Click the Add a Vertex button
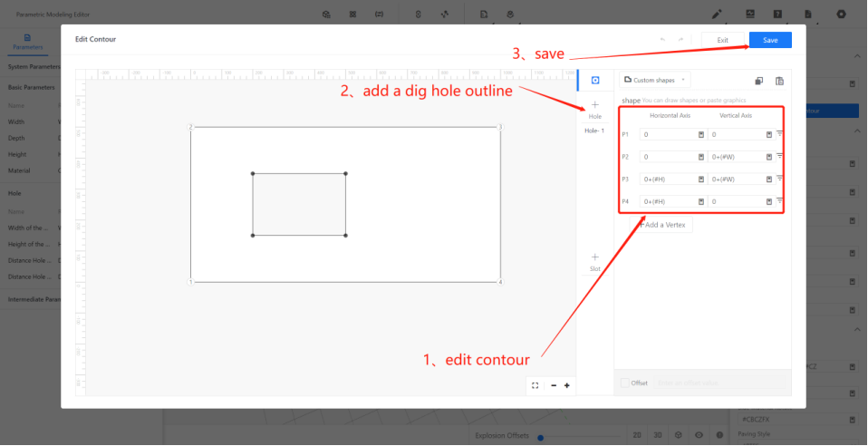Screen dimensions: 868x446 tap(665, 225)
